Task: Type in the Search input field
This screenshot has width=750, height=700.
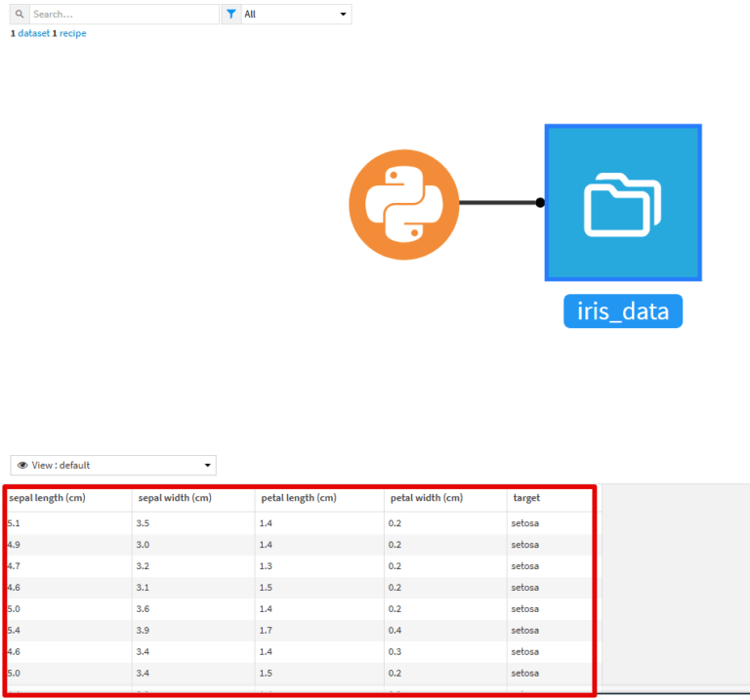Action: [x=123, y=15]
